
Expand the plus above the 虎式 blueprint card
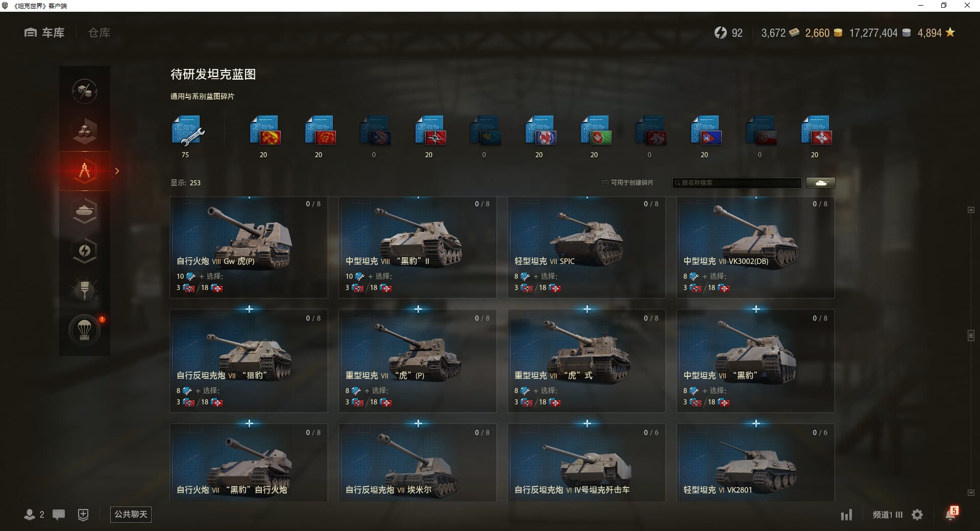coord(587,309)
